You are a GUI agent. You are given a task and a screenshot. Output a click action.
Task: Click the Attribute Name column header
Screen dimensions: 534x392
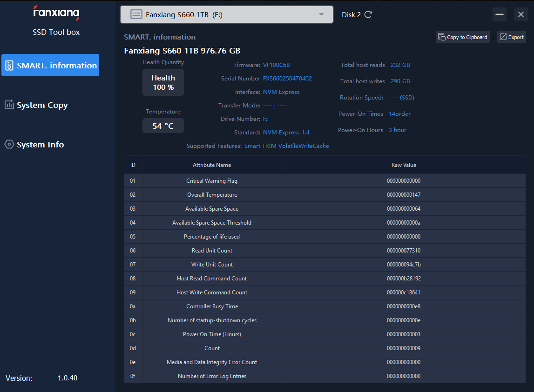(212, 165)
